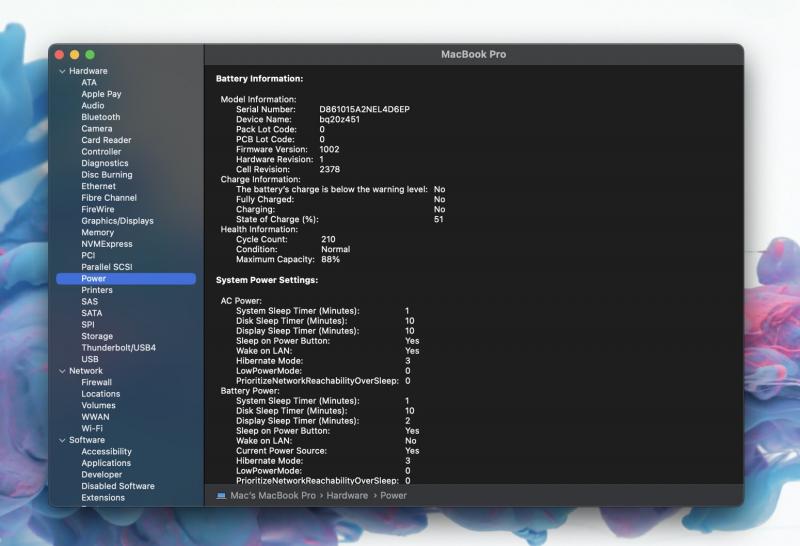
Task: Click the Cycle Count value 210
Action: click(328, 239)
